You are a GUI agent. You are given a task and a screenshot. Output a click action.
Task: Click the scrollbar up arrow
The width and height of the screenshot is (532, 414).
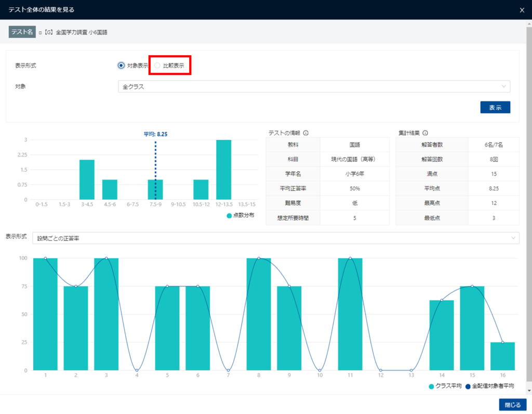coord(529,24)
